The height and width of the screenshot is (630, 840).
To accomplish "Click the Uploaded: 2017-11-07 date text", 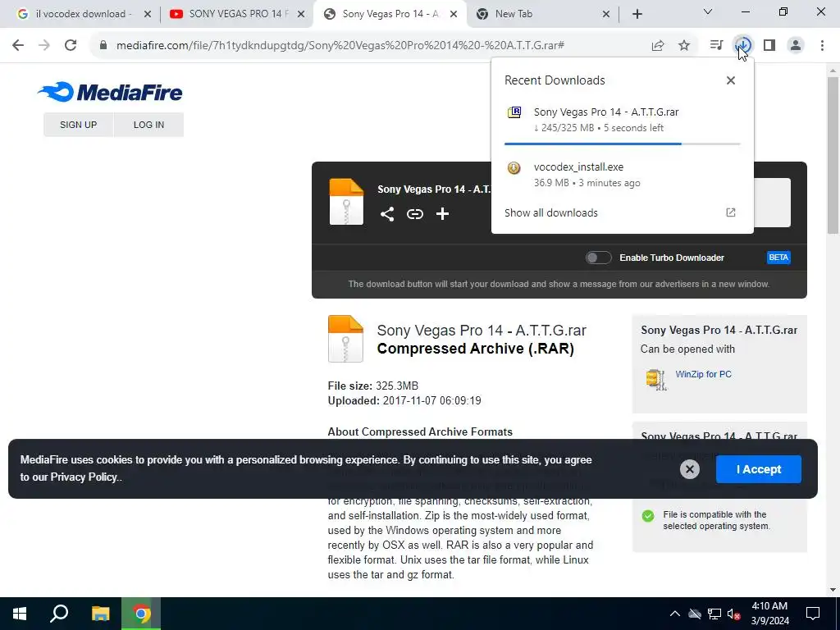I will point(404,400).
